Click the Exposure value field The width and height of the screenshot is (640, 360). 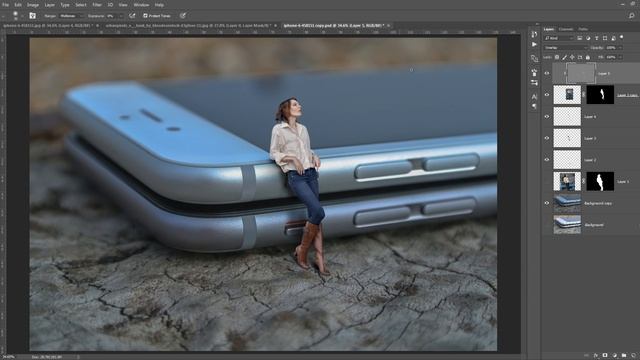click(x=112, y=16)
